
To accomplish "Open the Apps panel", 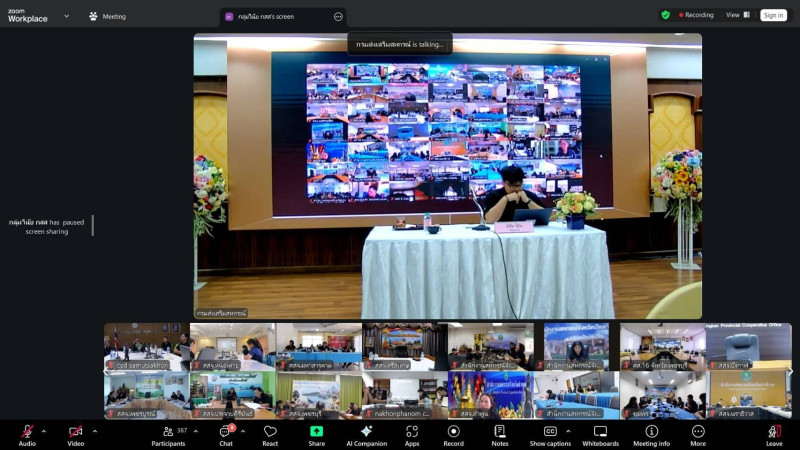I will click(412, 435).
